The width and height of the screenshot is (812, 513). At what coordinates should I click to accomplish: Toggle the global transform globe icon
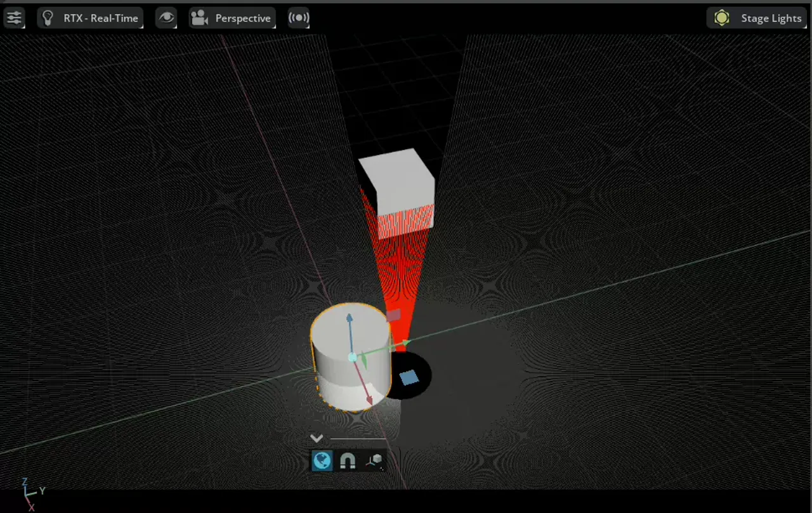click(322, 460)
